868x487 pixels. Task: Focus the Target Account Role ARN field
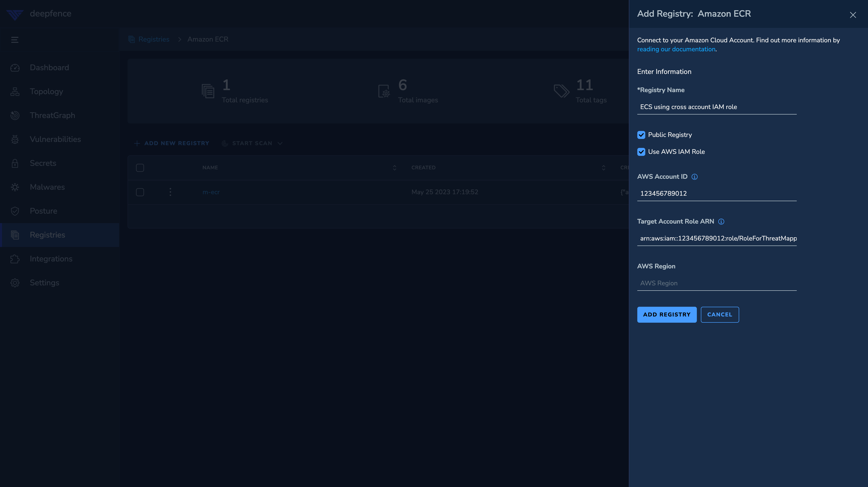(x=717, y=238)
